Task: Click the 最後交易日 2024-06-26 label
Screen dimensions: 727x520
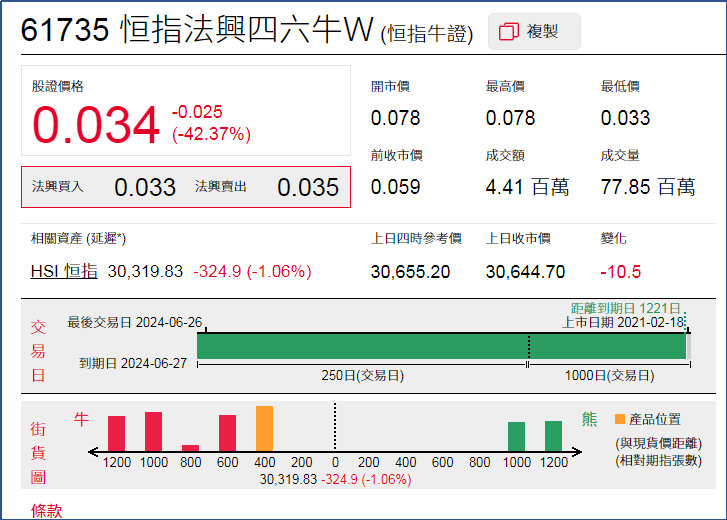Action: [x=134, y=322]
